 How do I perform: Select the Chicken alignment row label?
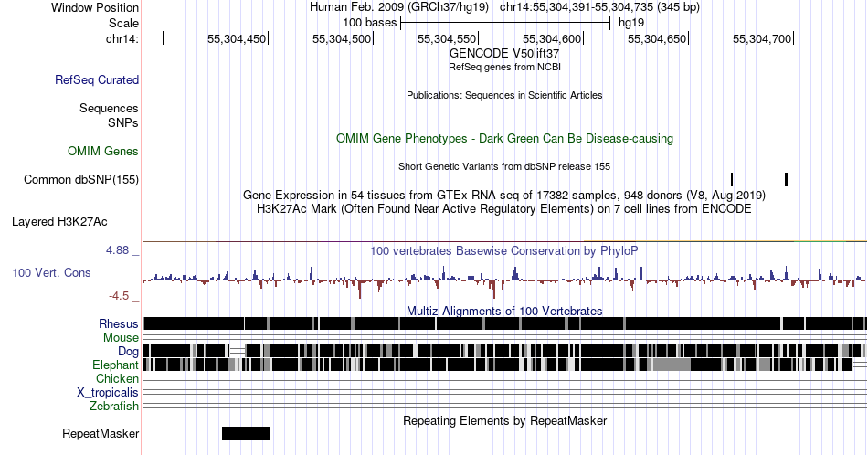click(117, 378)
